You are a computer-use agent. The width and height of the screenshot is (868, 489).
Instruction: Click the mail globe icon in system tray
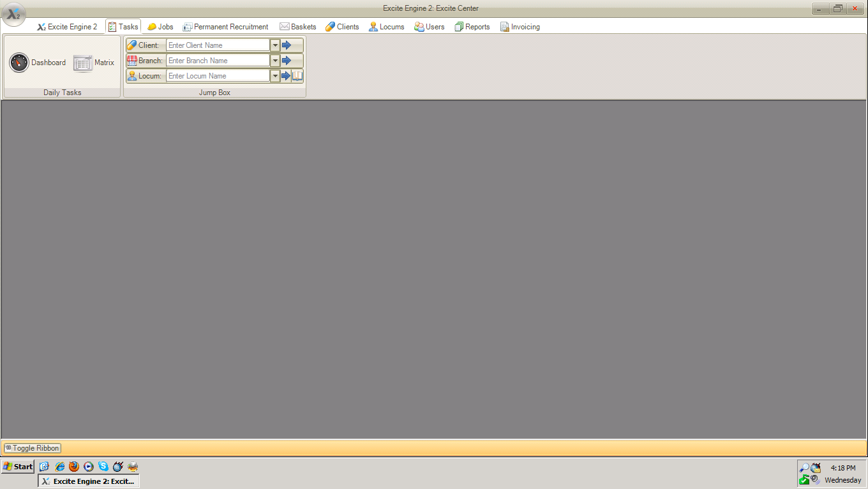pyautogui.click(x=816, y=468)
